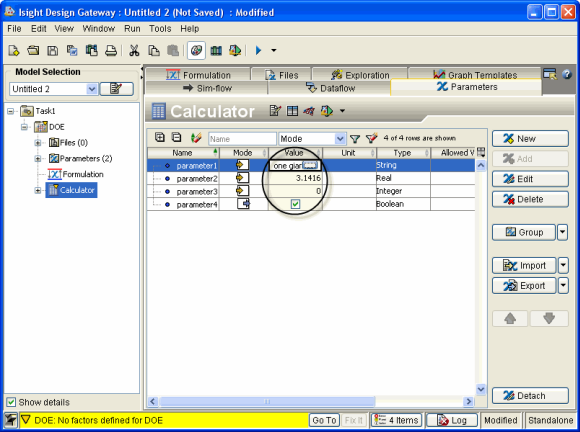Image resolution: width=580 pixels, height=432 pixels.
Task: Click the Export button
Action: click(x=524, y=286)
